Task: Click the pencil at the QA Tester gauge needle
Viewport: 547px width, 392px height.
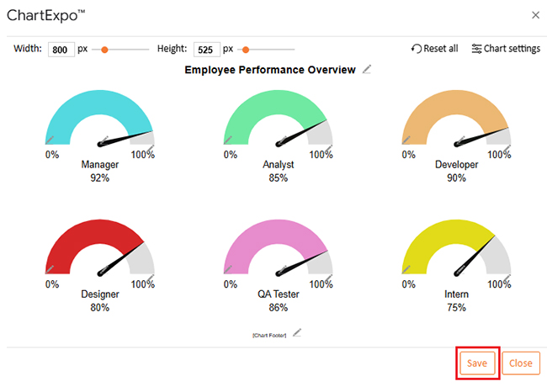Action: [283, 269]
